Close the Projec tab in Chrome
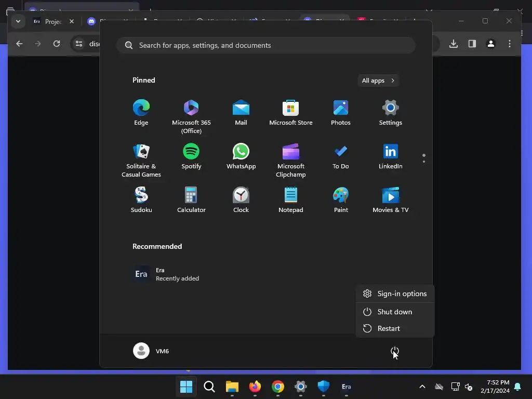The image size is (532, 399). tap(72, 21)
